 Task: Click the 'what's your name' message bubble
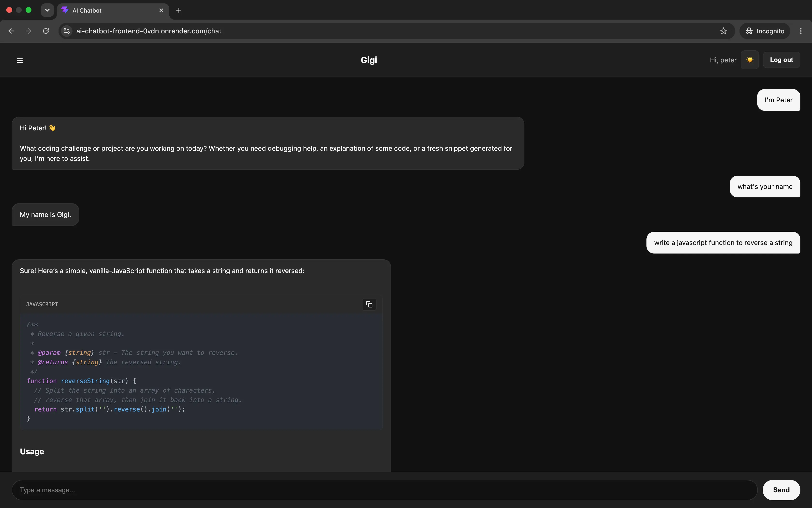[x=765, y=187]
